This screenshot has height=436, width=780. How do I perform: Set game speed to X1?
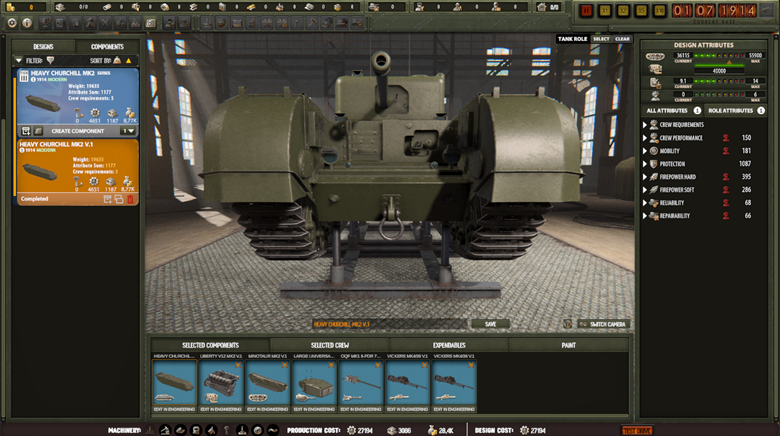(x=605, y=10)
